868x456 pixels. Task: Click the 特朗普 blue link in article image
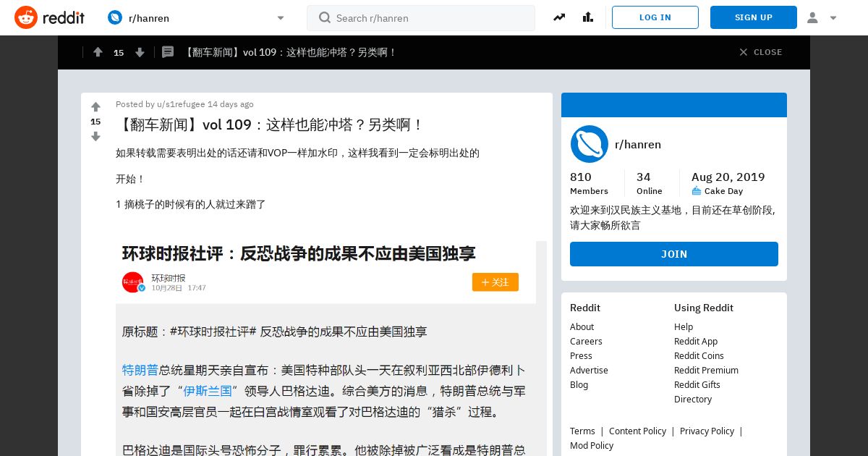click(140, 370)
